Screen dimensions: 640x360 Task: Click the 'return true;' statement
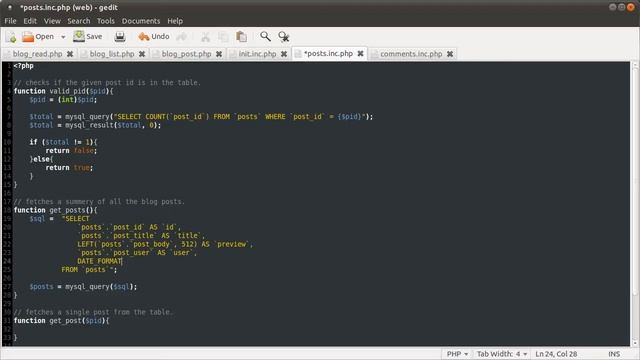pyautogui.click(x=69, y=168)
